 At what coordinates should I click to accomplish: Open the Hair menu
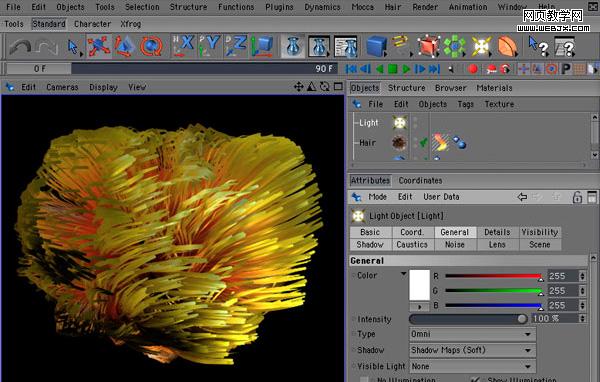[x=393, y=7]
